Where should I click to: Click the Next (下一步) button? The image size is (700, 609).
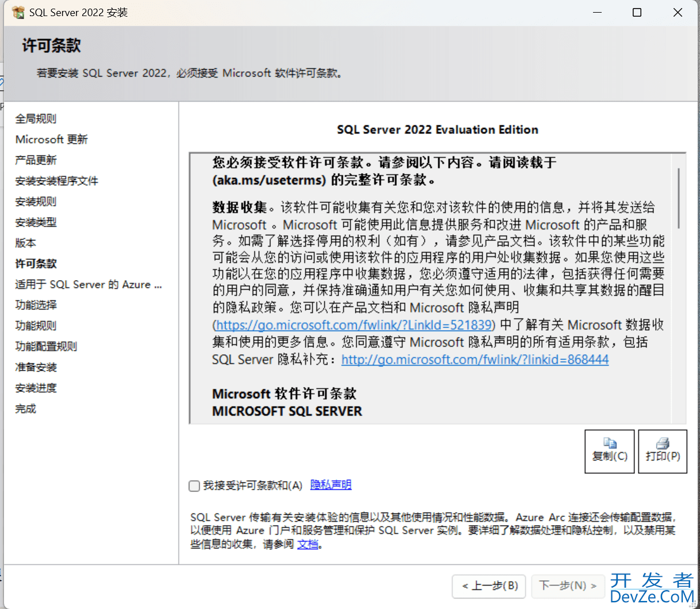[568, 586]
